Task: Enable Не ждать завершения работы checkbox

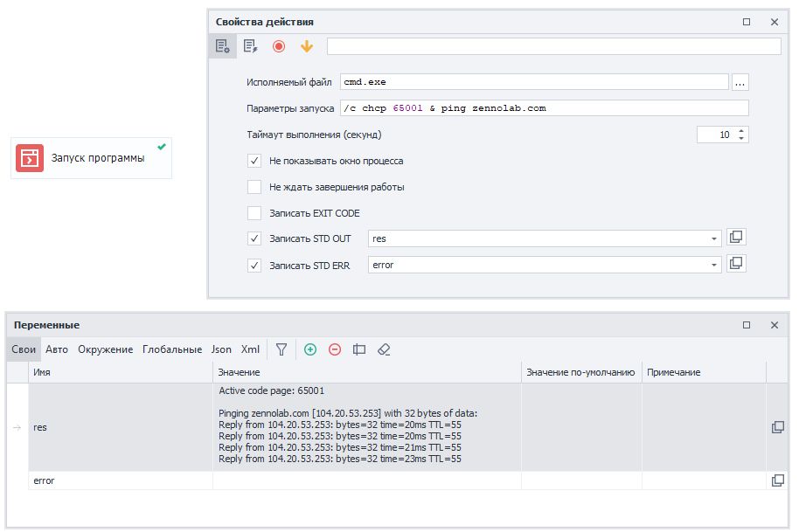Action: click(x=254, y=187)
